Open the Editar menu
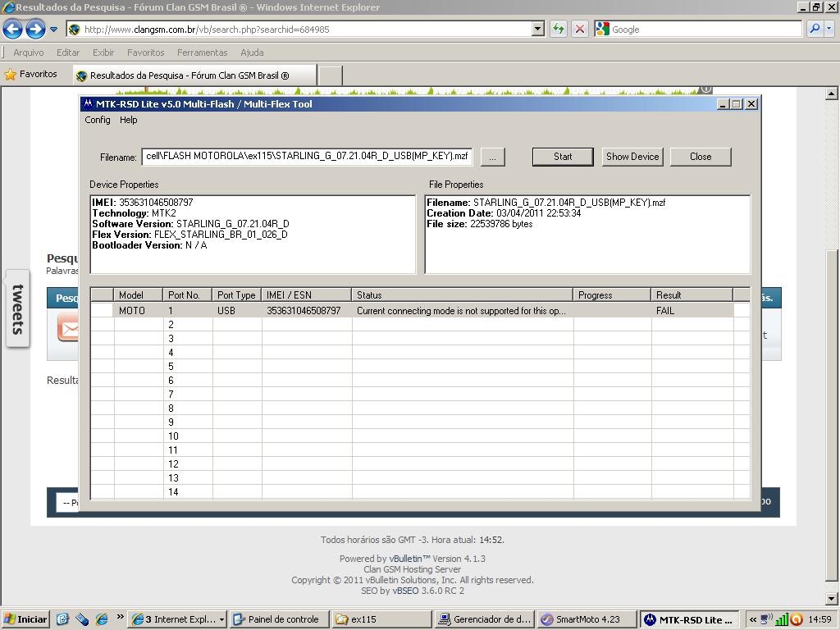This screenshot has height=630, width=840. [68, 52]
